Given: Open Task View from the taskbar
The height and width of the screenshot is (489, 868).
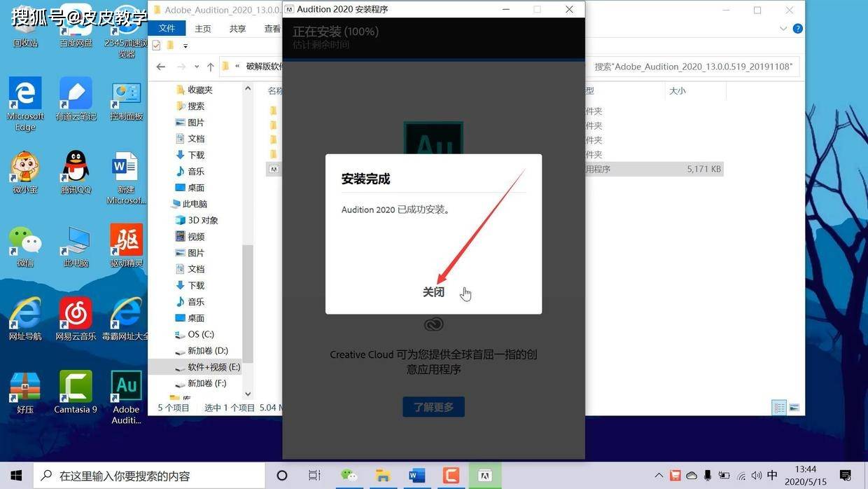Looking at the screenshot, I should click(315, 476).
